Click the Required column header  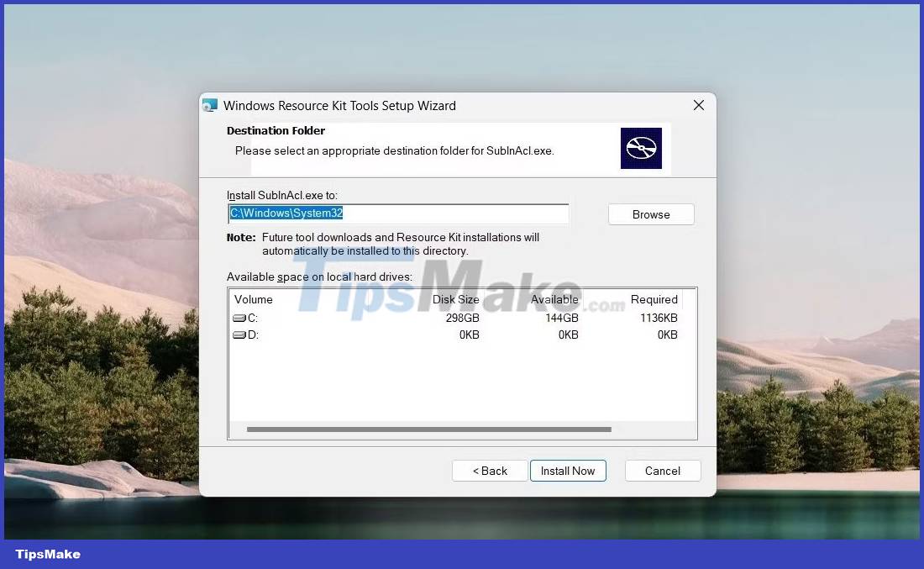pyautogui.click(x=654, y=299)
